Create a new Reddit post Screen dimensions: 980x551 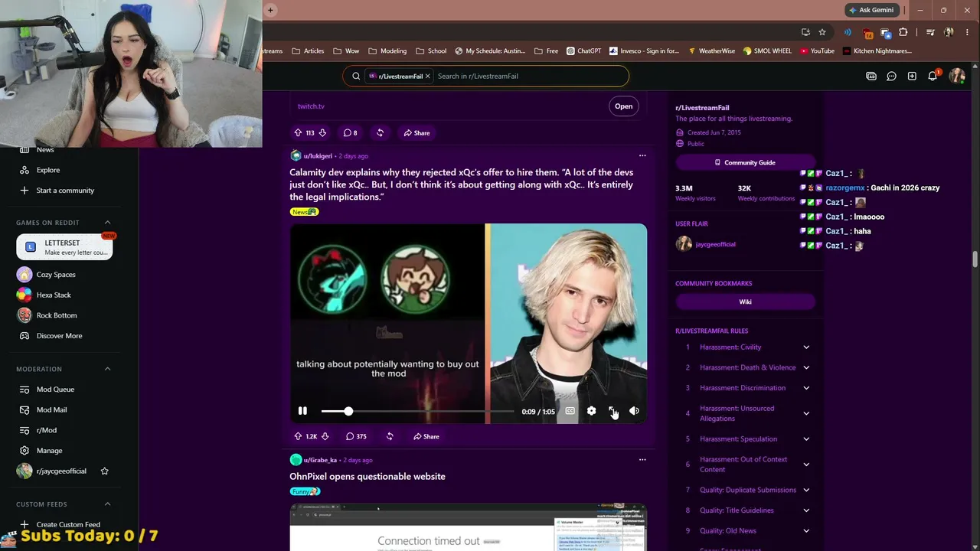912,76
